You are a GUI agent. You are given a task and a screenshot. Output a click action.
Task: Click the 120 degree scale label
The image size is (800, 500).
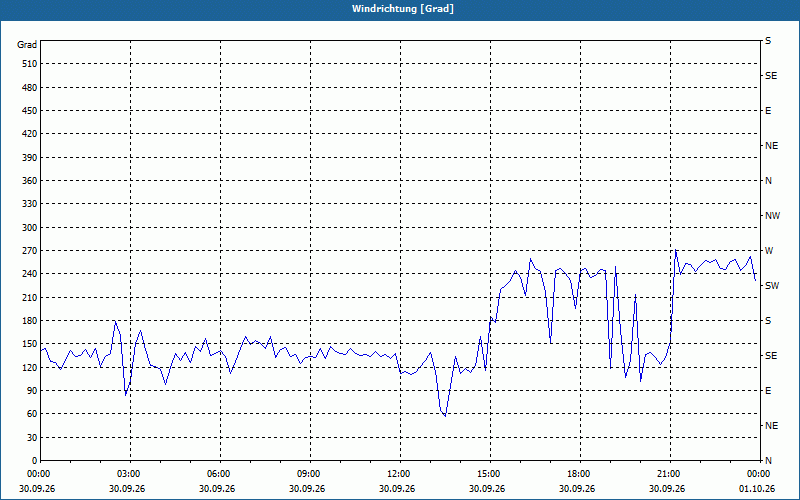[30, 367]
